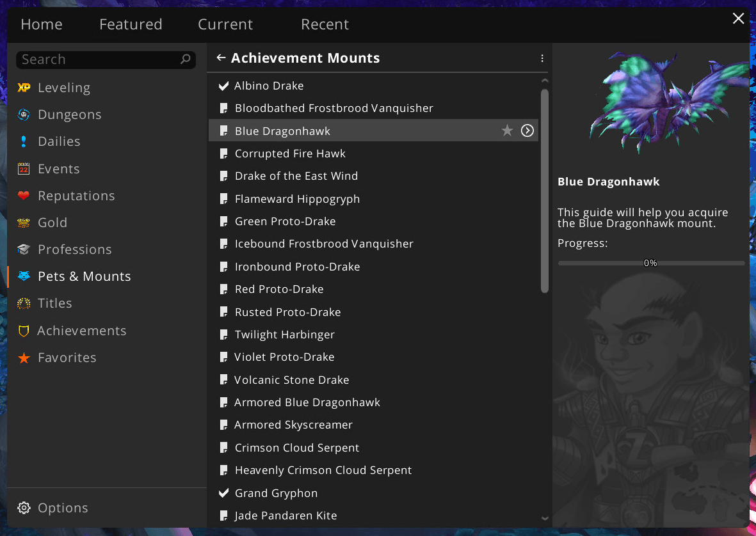
Task: Click the Blue Dragonhawk mount preview image
Action: pyautogui.click(x=668, y=102)
